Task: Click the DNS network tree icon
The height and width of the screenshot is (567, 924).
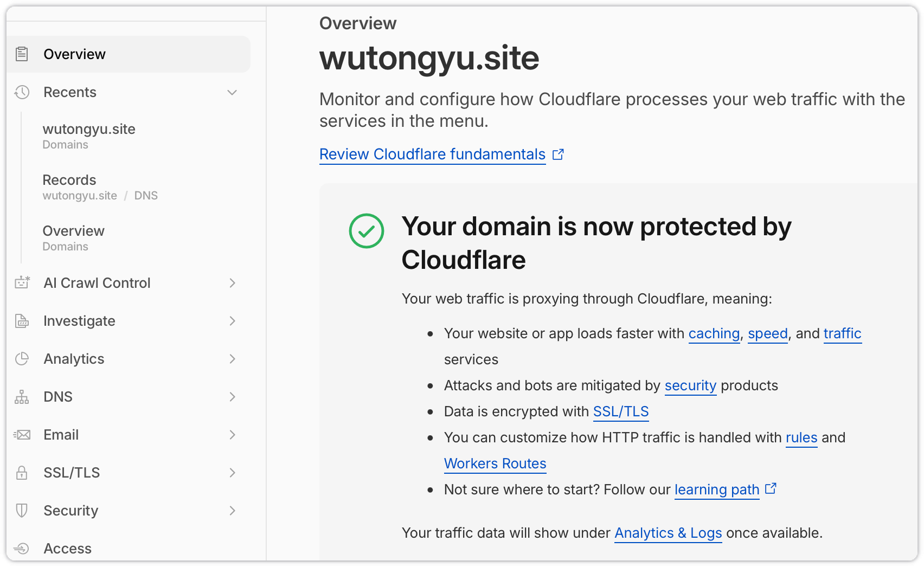Action: pyautogui.click(x=22, y=397)
